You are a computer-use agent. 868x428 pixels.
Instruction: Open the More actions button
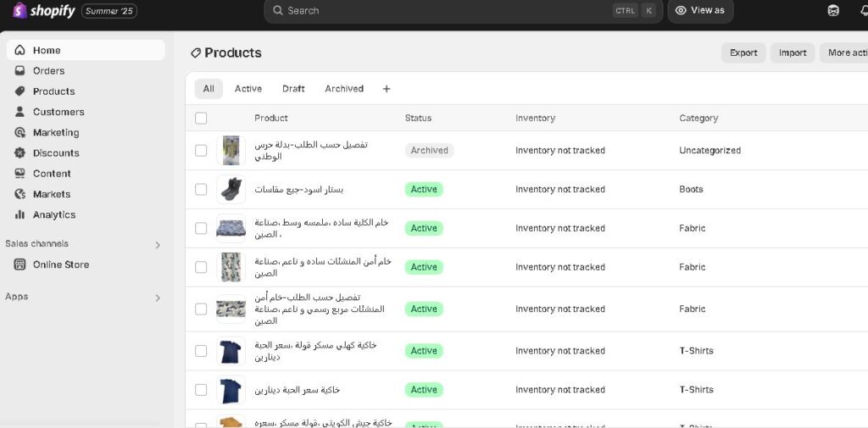pos(844,53)
